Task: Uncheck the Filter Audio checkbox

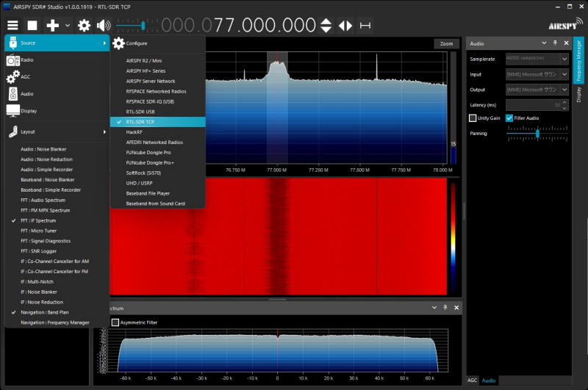Action: (x=509, y=118)
